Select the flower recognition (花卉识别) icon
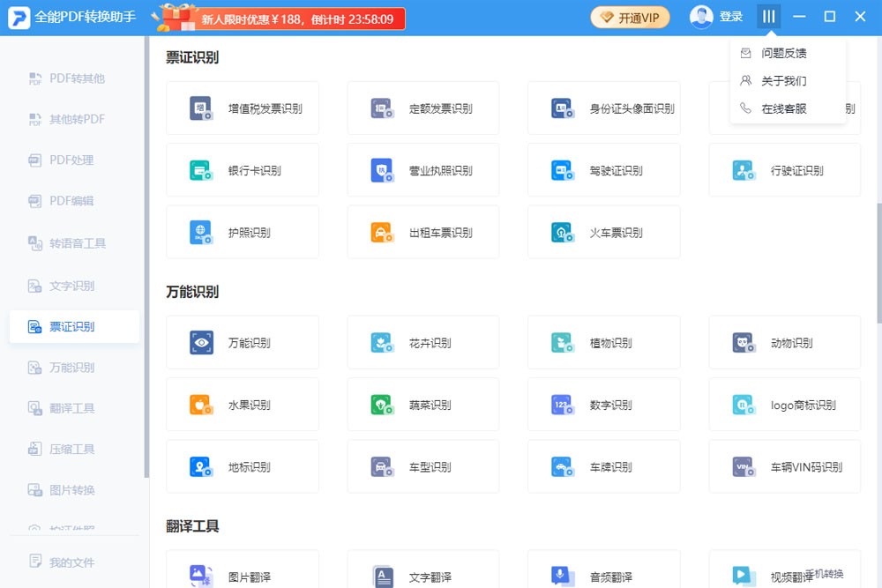The width and height of the screenshot is (882, 588). tap(383, 343)
